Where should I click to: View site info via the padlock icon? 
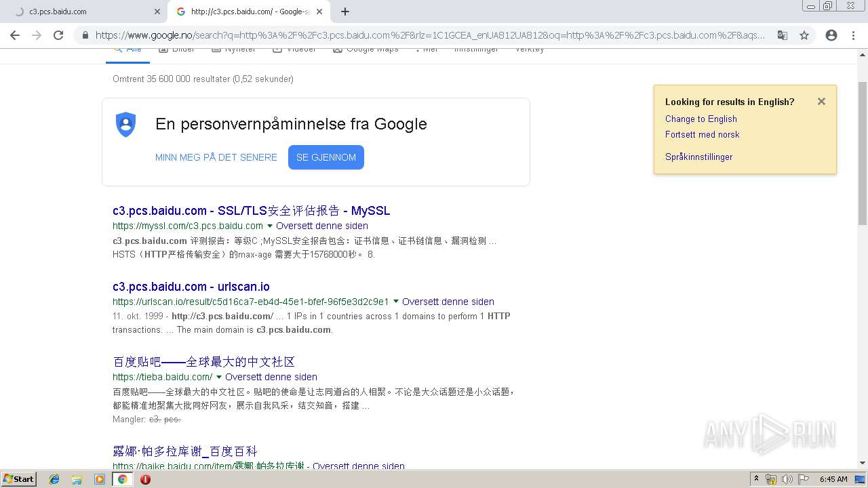click(85, 35)
